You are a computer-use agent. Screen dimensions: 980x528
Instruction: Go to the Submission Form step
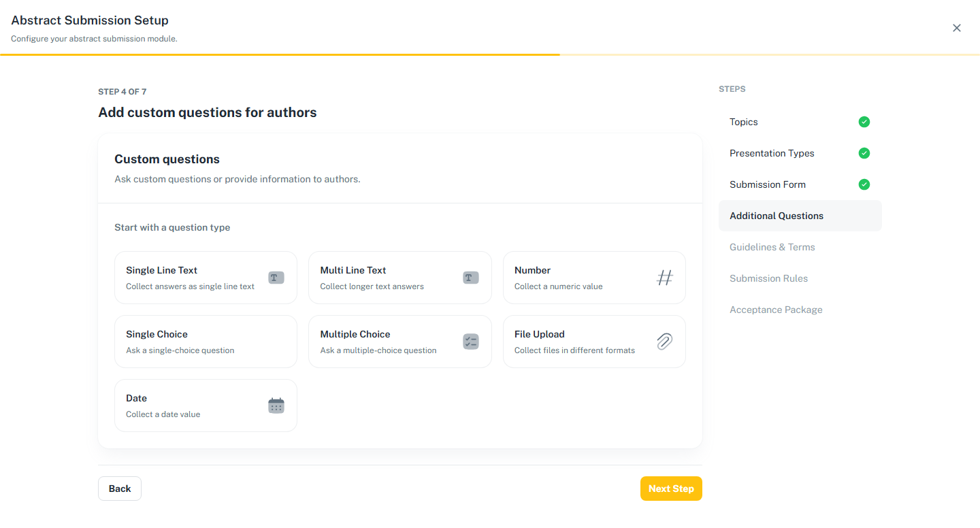[x=800, y=184]
